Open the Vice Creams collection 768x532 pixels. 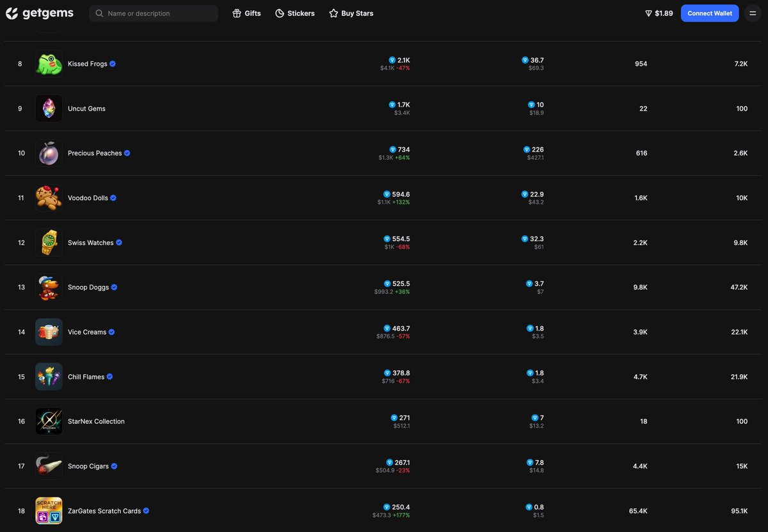coord(87,332)
